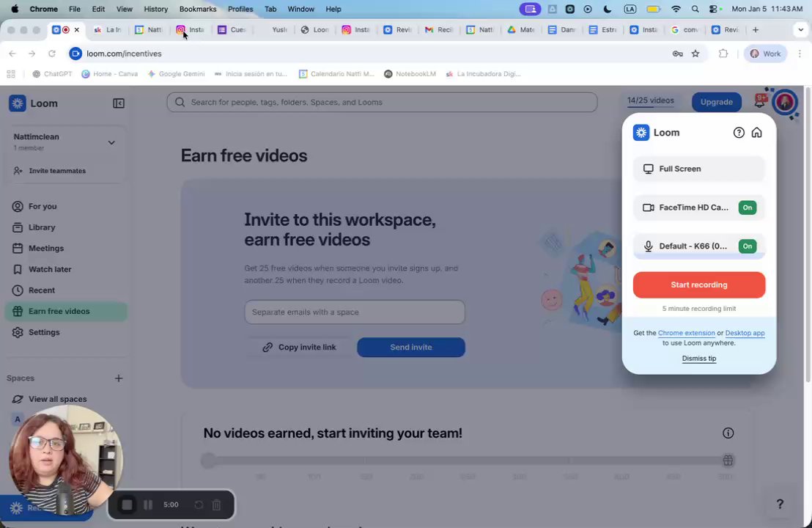The image size is (812, 528).
Task: Toggle FaceTime HD camera On switch
Action: (748, 208)
